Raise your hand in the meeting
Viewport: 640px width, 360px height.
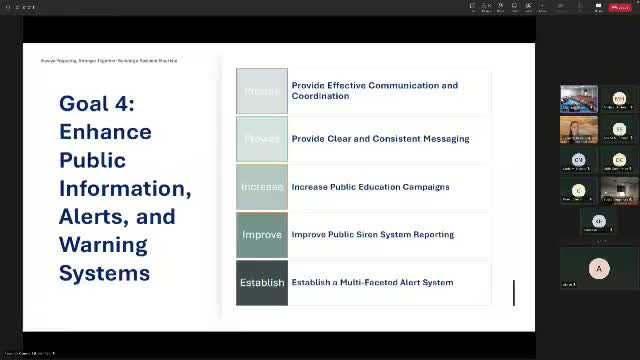[x=500, y=7]
